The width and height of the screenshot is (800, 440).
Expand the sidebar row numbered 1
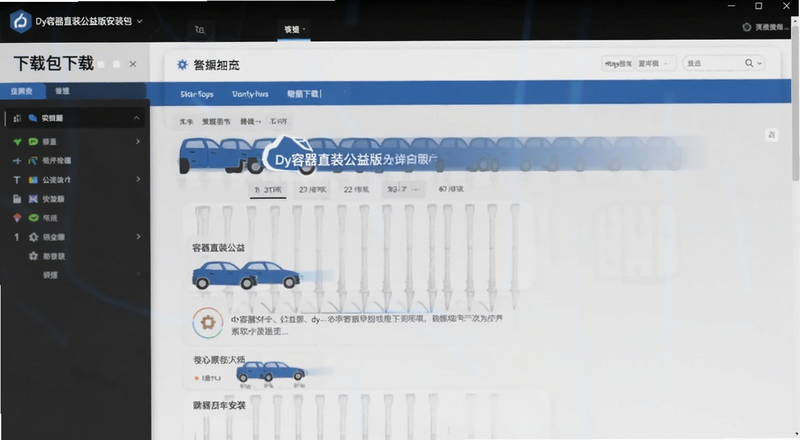pos(138,237)
